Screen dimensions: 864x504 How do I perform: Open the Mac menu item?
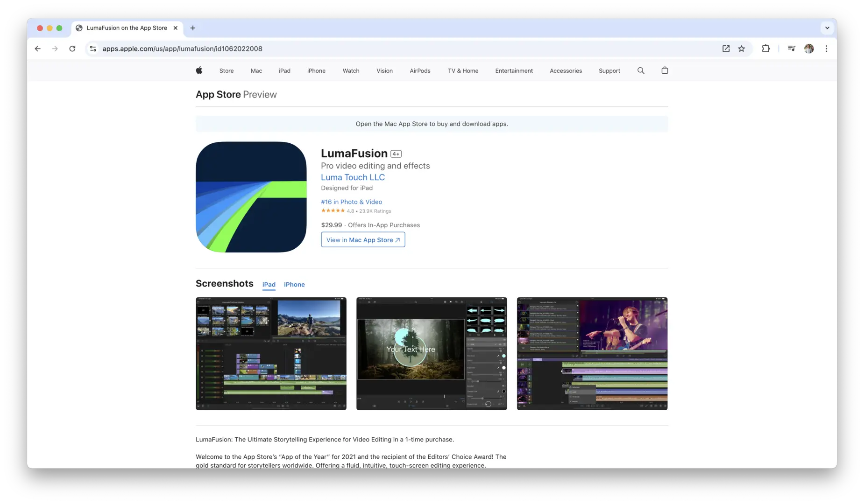[256, 71]
